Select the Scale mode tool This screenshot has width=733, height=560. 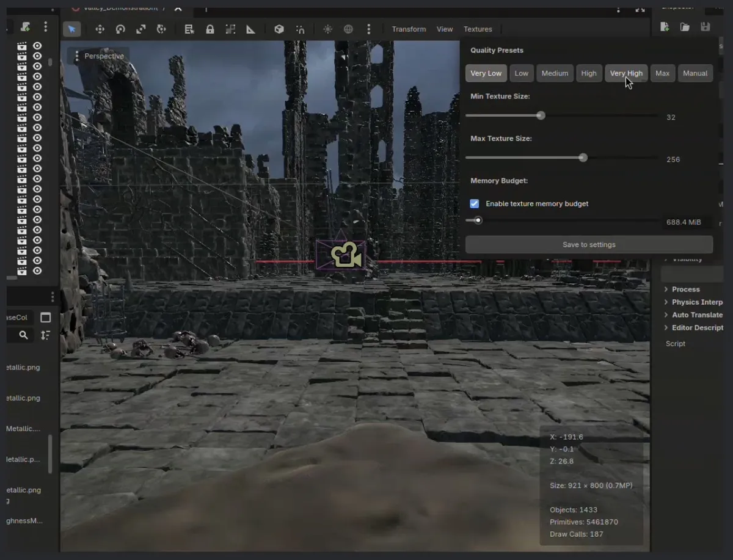140,29
